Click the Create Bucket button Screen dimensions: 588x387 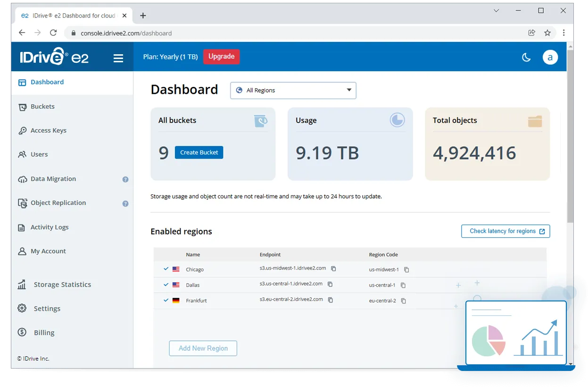199,152
